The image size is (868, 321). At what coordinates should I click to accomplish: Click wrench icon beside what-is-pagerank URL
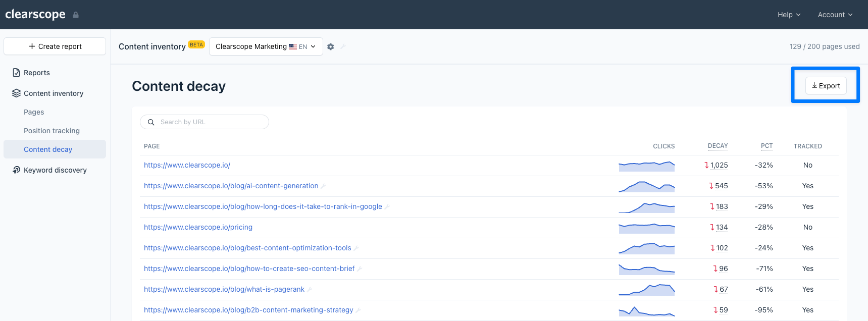(310, 290)
